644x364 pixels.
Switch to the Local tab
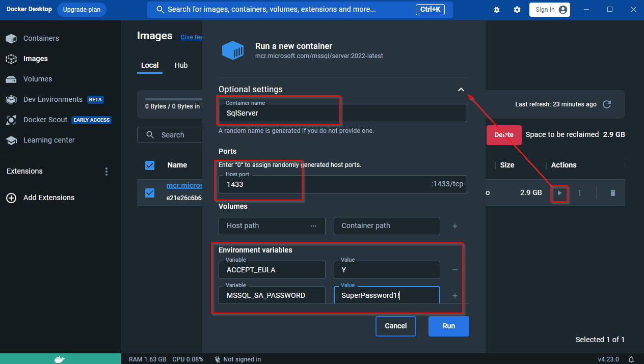tap(150, 65)
